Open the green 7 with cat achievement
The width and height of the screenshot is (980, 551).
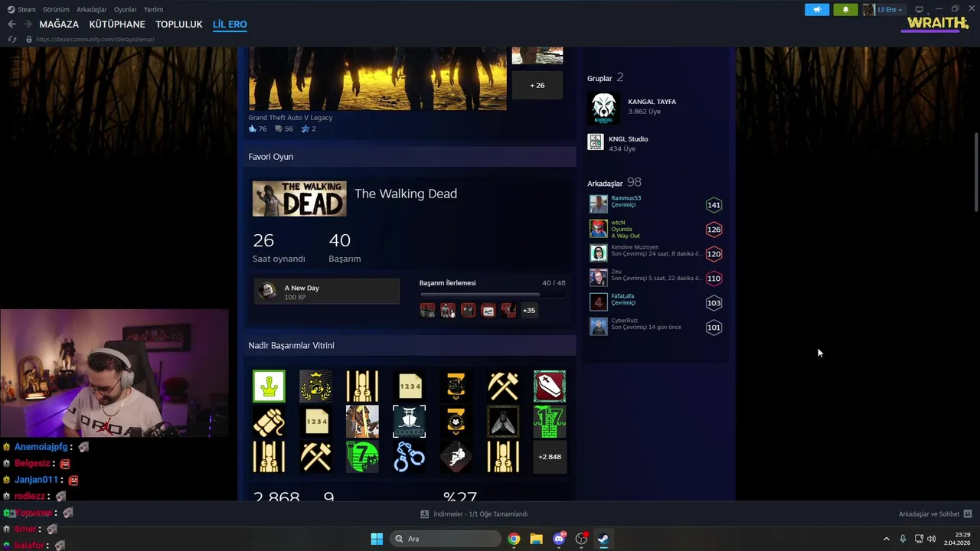362,457
